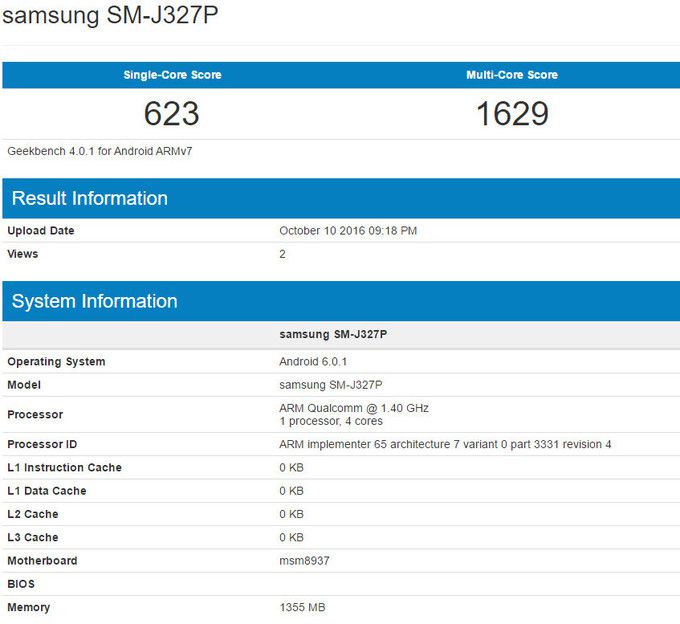Select the Multi-Core Score header

pyautogui.click(x=511, y=75)
